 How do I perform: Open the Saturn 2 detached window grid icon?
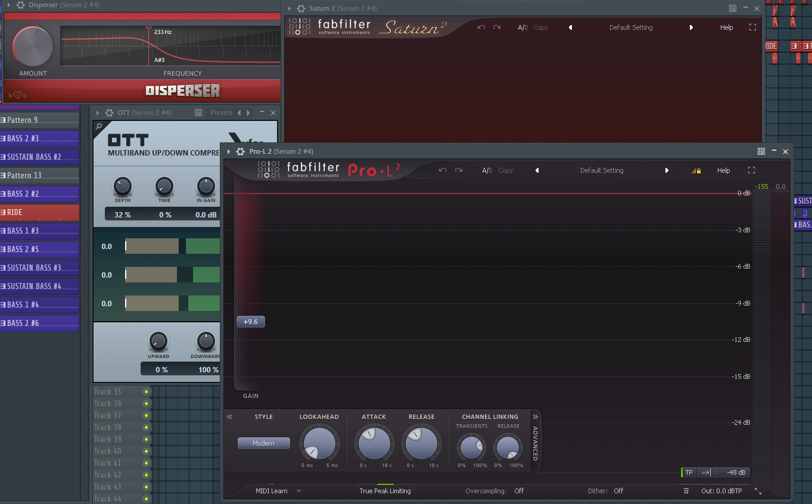point(733,8)
